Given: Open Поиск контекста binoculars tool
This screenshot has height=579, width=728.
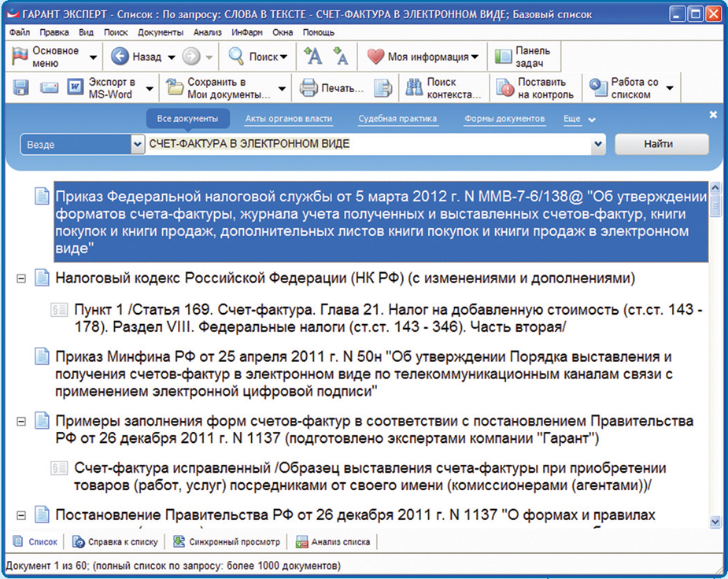Looking at the screenshot, I should (414, 88).
